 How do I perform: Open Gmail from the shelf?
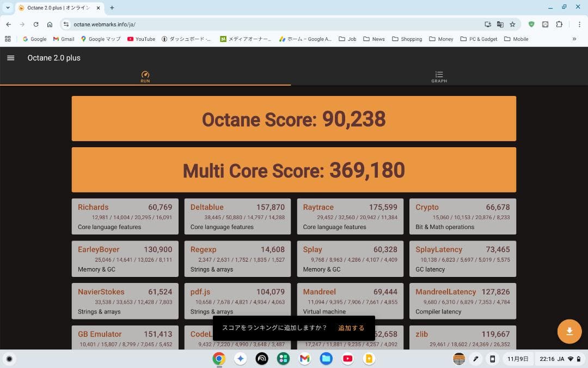[304, 359]
